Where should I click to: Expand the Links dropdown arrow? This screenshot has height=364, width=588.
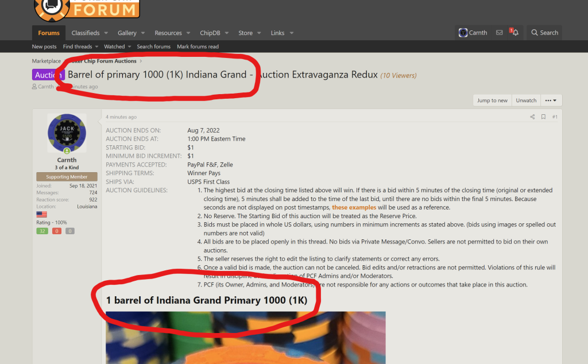[291, 33]
